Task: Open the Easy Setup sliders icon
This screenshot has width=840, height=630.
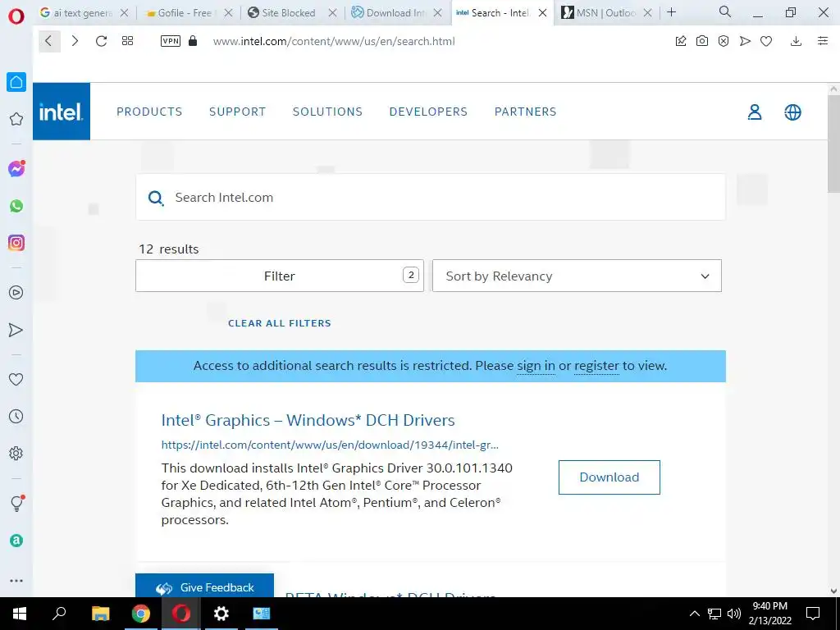Action: (x=823, y=41)
